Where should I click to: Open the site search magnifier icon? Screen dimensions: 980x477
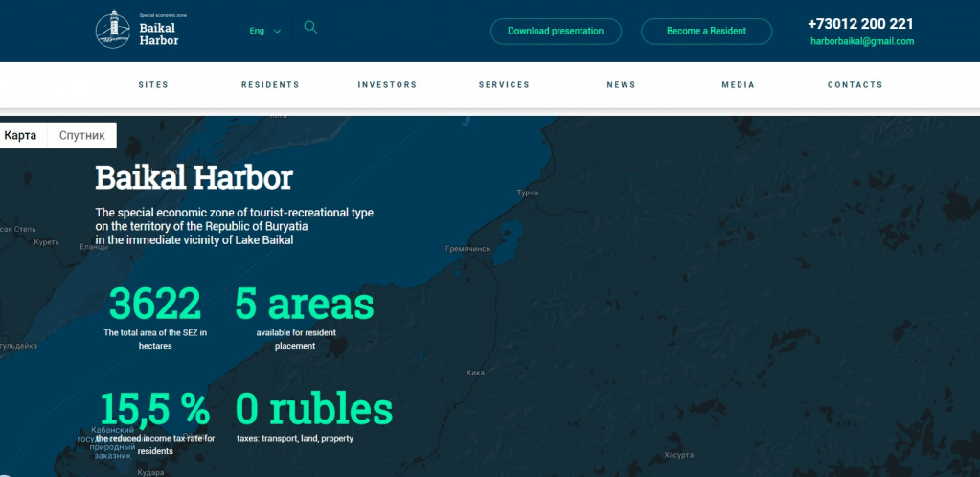pyautogui.click(x=310, y=28)
